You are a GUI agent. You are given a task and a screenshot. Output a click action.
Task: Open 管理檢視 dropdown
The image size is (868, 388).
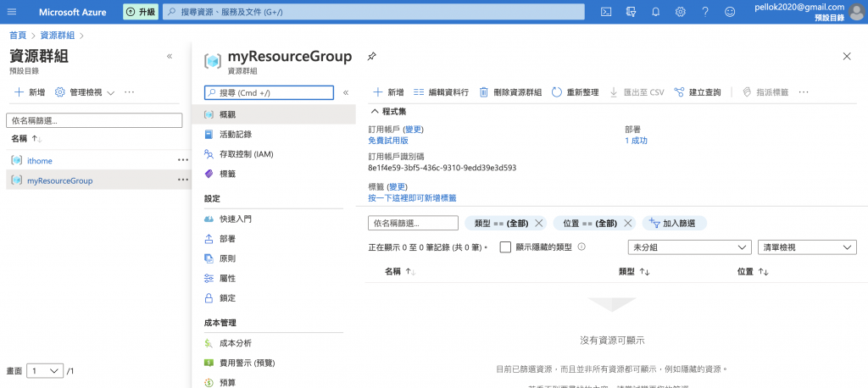click(x=85, y=92)
